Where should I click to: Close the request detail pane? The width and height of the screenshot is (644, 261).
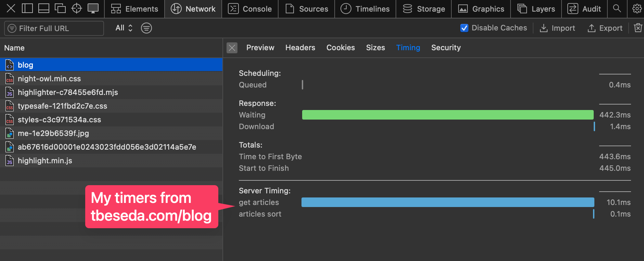pos(232,48)
